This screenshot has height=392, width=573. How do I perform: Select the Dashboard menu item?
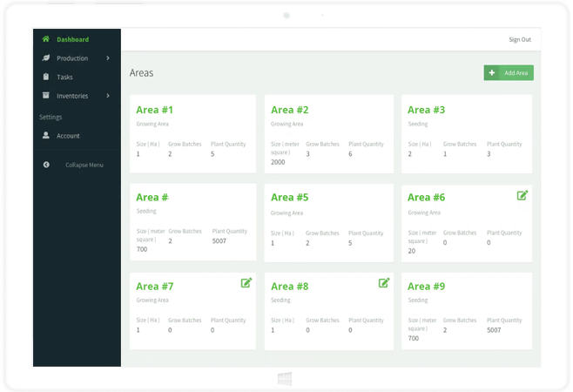click(x=72, y=39)
